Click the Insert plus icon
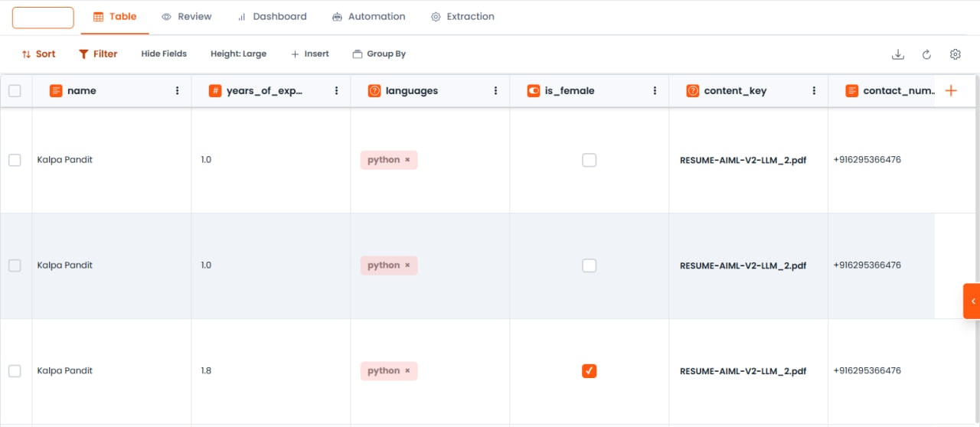Screen dimensions: 980x427 click(295, 54)
